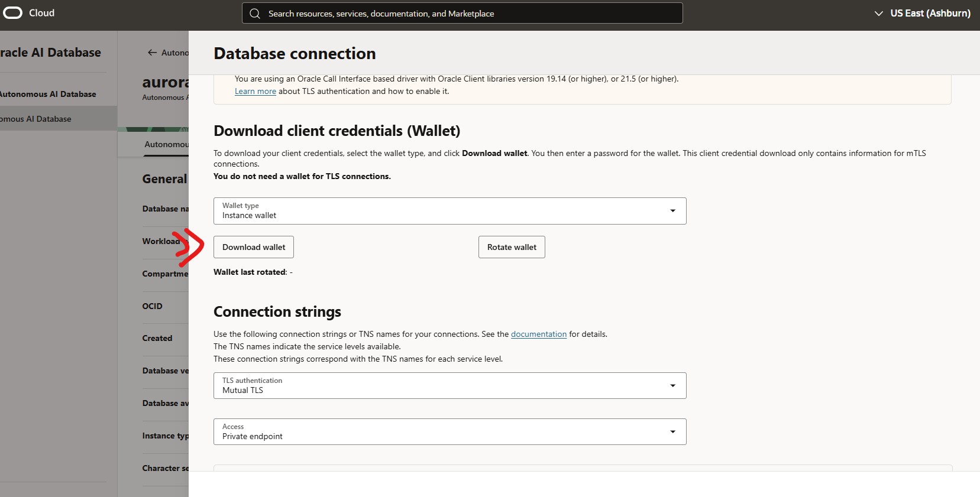This screenshot has height=497, width=980.
Task: Open the Wallet type dropdown
Action: click(450, 211)
